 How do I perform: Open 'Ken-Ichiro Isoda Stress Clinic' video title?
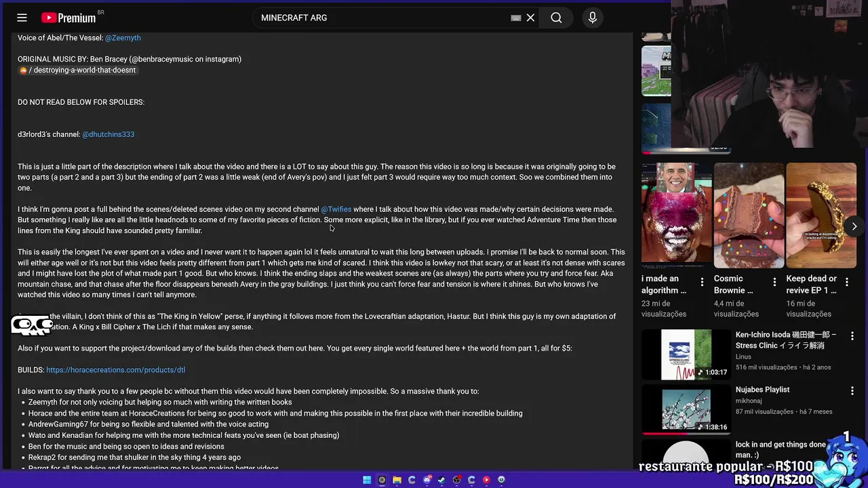tap(786, 340)
